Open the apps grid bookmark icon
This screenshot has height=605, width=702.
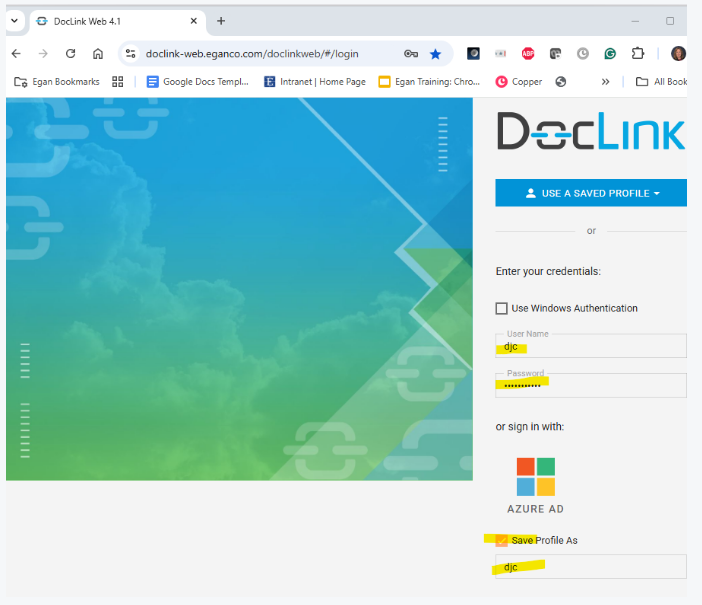coord(117,82)
